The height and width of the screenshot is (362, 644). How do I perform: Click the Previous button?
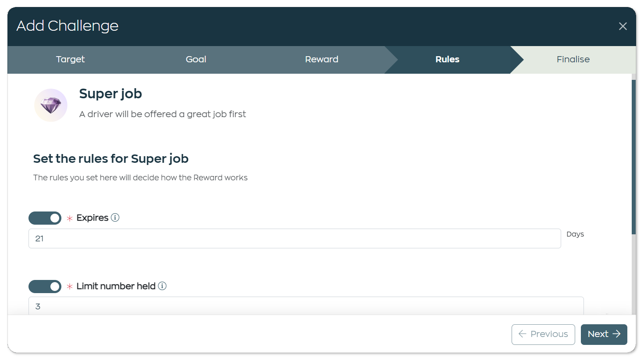click(x=543, y=334)
